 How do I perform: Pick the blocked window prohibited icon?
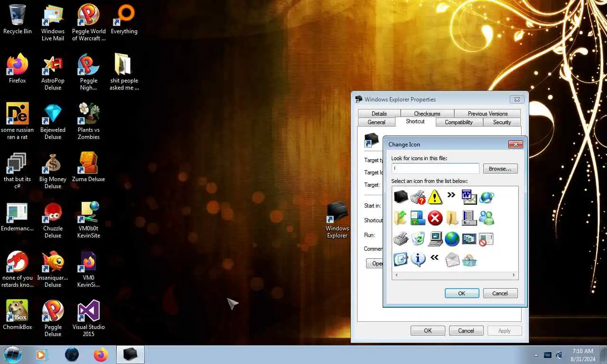pos(486,238)
